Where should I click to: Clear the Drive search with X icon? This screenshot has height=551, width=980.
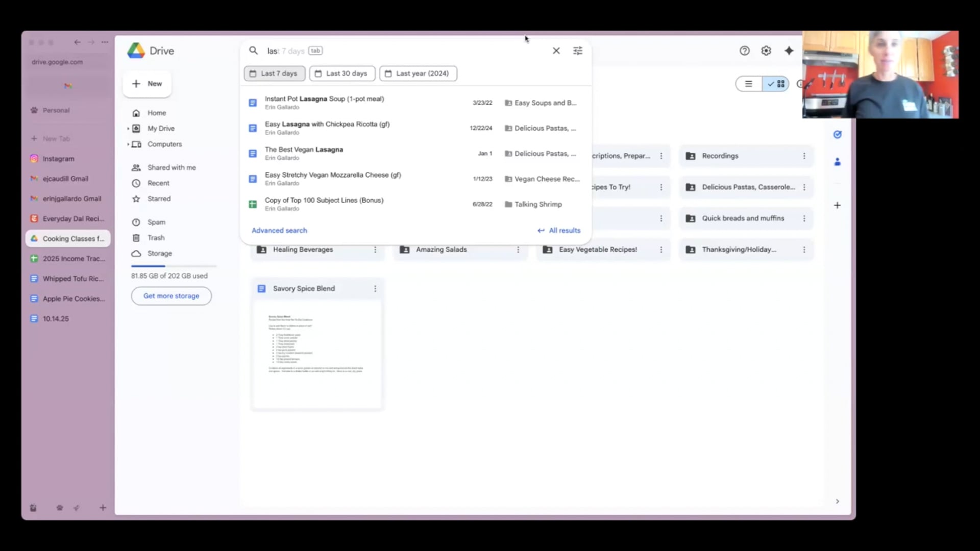(x=556, y=51)
